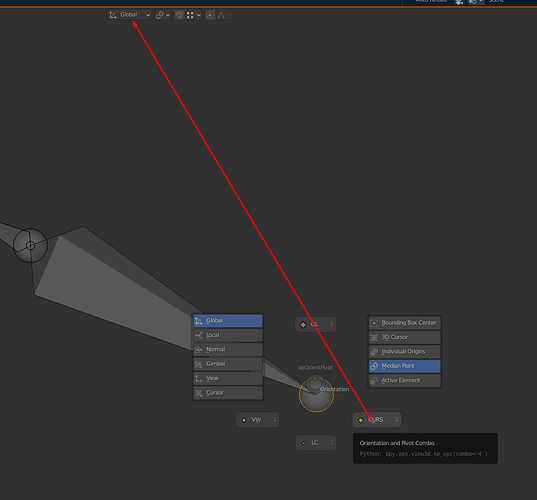
Task: Select View orientation in the list
Action: (228, 378)
